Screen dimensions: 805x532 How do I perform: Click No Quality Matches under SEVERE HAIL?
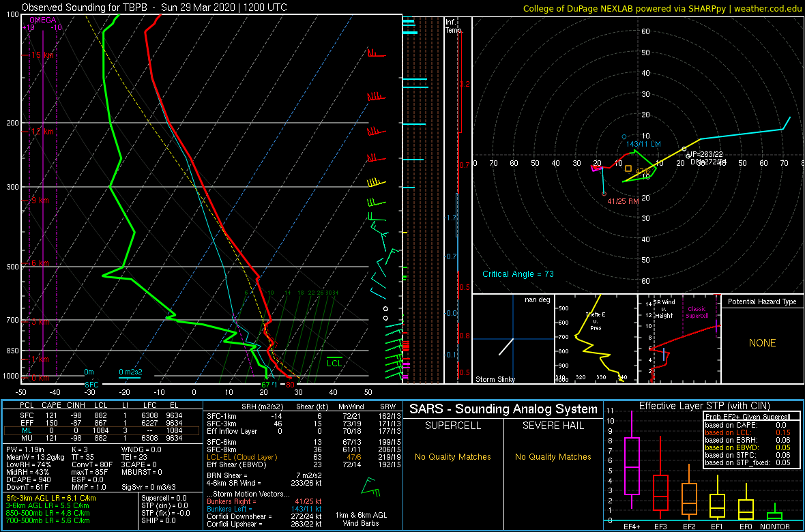[553, 456]
